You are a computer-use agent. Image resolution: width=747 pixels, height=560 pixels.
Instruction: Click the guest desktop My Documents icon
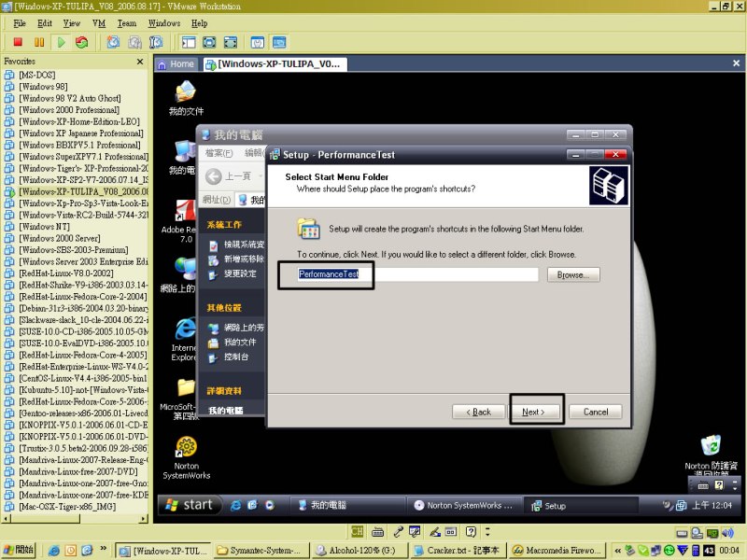point(186,99)
